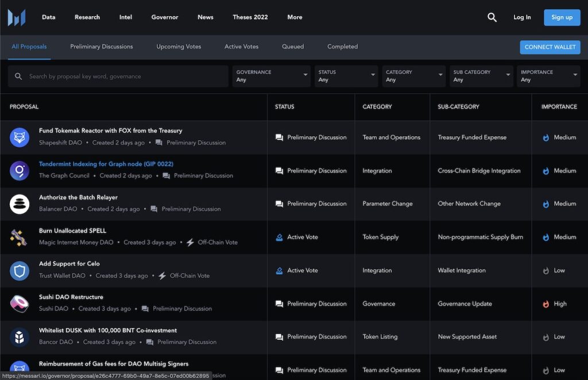Click 'Non-programmatic Supply Burn' sub-category cell

click(481, 237)
